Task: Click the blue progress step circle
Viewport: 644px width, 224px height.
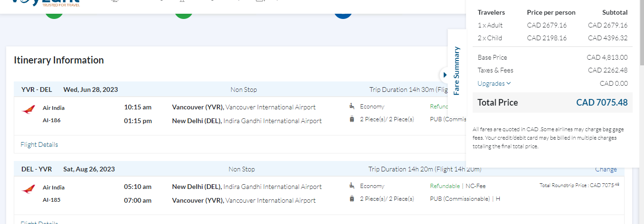Action: [343, 14]
